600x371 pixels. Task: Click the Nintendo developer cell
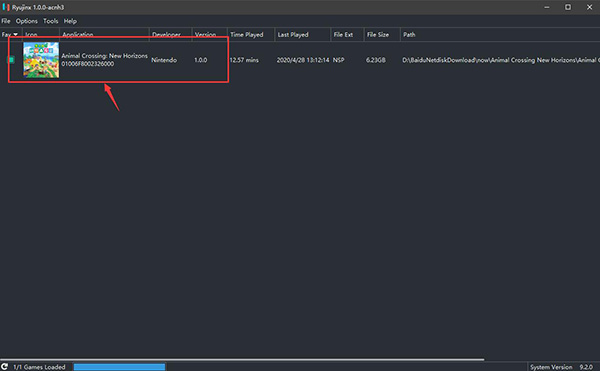(164, 60)
